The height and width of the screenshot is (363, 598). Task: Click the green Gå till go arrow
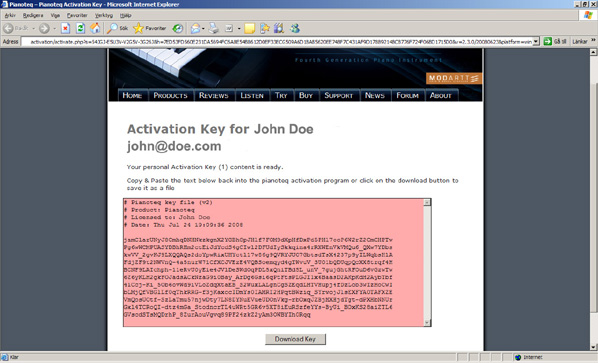[548, 41]
